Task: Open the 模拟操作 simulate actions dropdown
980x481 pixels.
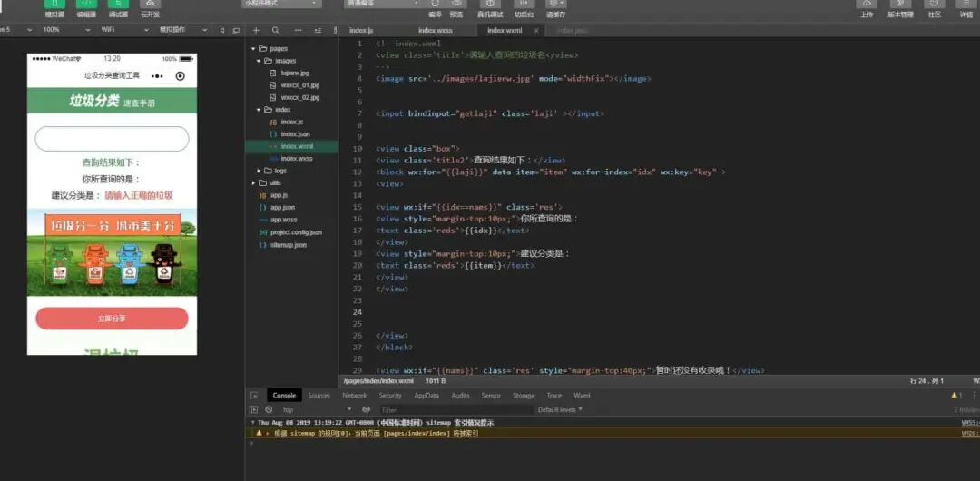Action: [183, 30]
